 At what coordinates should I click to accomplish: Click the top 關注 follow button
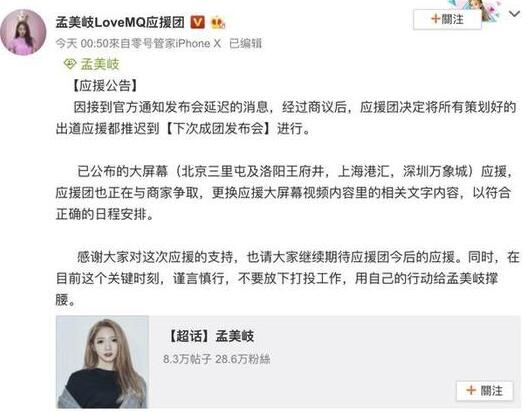[447, 19]
